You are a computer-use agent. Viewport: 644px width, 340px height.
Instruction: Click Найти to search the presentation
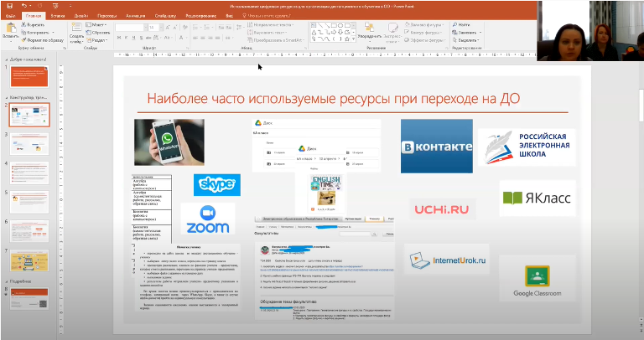[x=461, y=24]
